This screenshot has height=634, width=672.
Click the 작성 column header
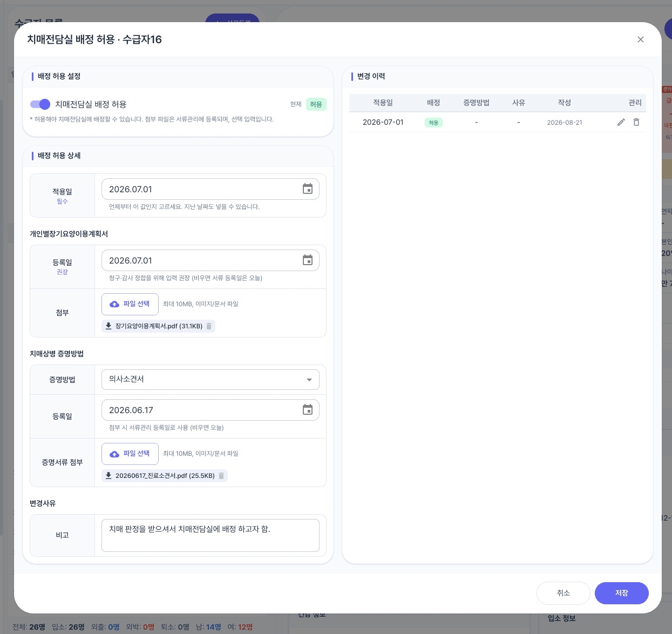pyautogui.click(x=565, y=103)
